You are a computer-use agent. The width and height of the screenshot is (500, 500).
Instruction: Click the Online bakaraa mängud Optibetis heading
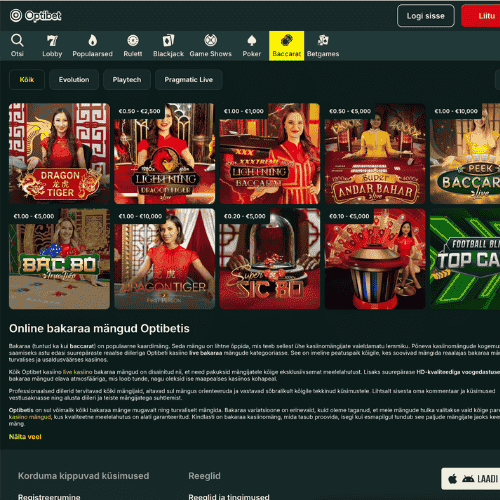(x=99, y=328)
